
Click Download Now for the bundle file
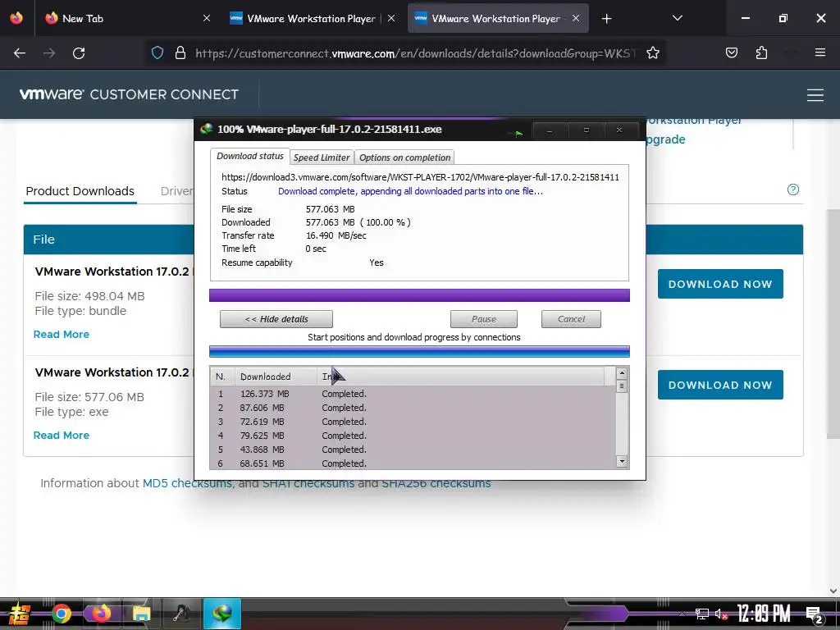tap(720, 284)
